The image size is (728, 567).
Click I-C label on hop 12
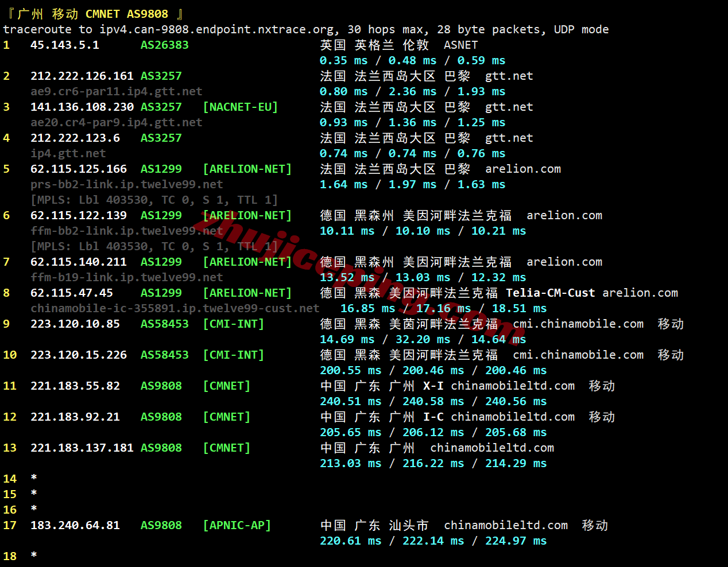[433, 417]
